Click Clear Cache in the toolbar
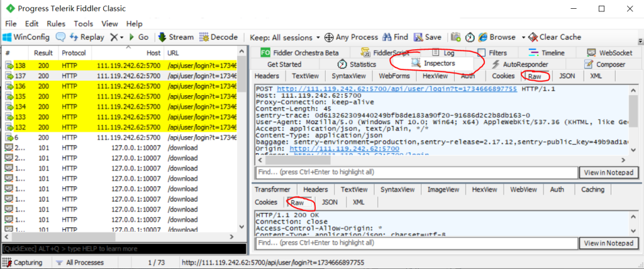The height and width of the screenshot is (269, 644). [555, 37]
